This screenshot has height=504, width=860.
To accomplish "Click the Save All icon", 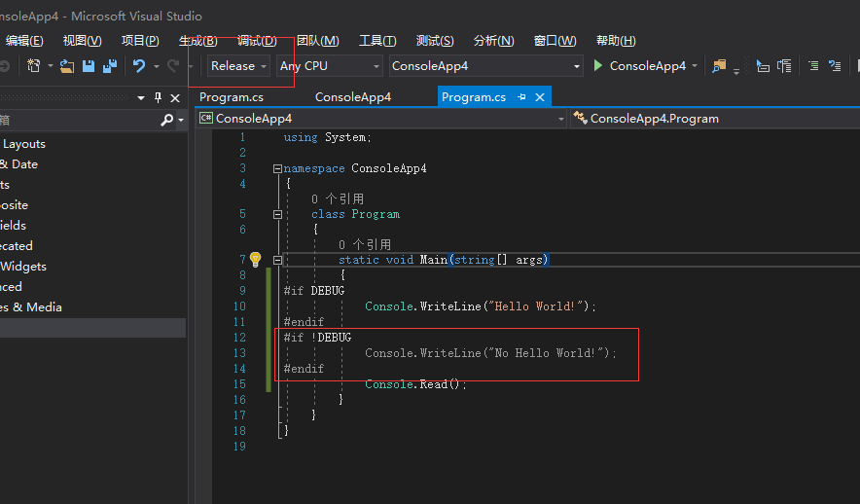I will 110,66.
